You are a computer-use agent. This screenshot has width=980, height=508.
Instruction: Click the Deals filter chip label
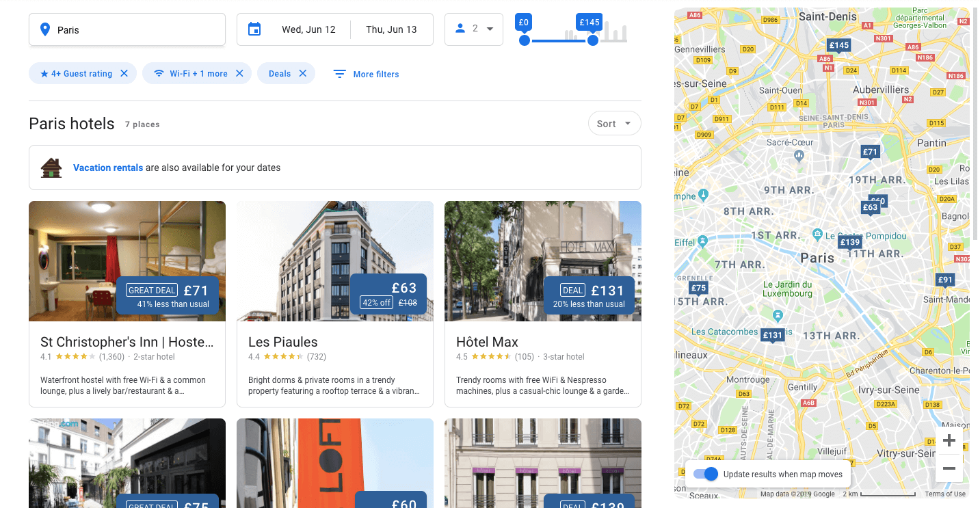tap(280, 74)
